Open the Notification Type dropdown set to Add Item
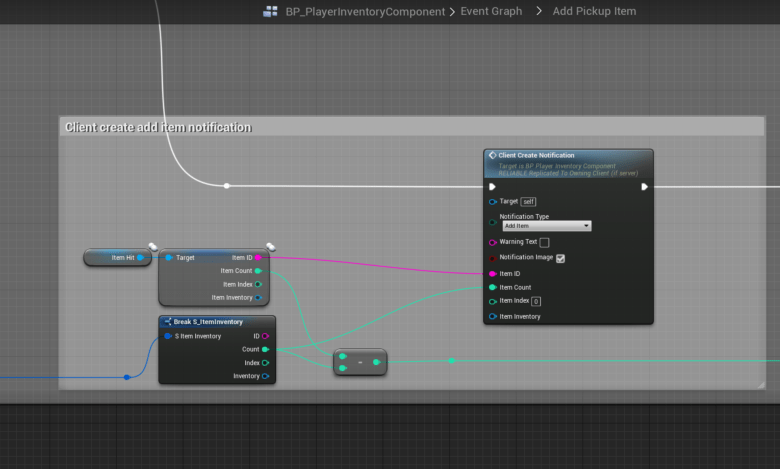780x469 pixels. tap(546, 226)
